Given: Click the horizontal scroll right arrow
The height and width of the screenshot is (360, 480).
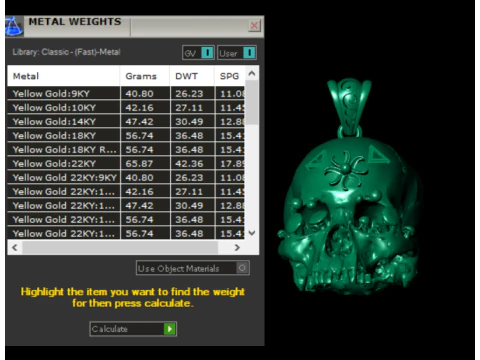Looking at the screenshot, I should point(237,247).
